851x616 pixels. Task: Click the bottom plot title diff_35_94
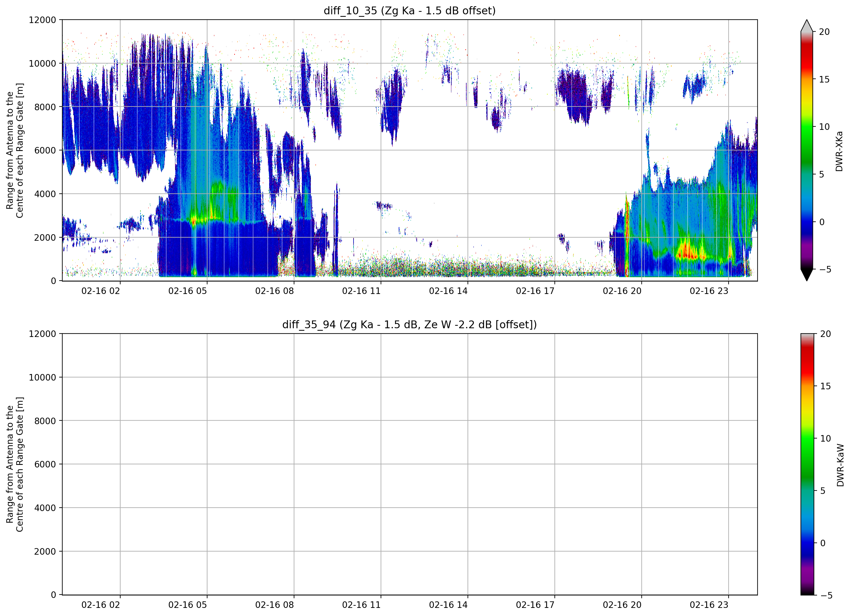coord(409,325)
